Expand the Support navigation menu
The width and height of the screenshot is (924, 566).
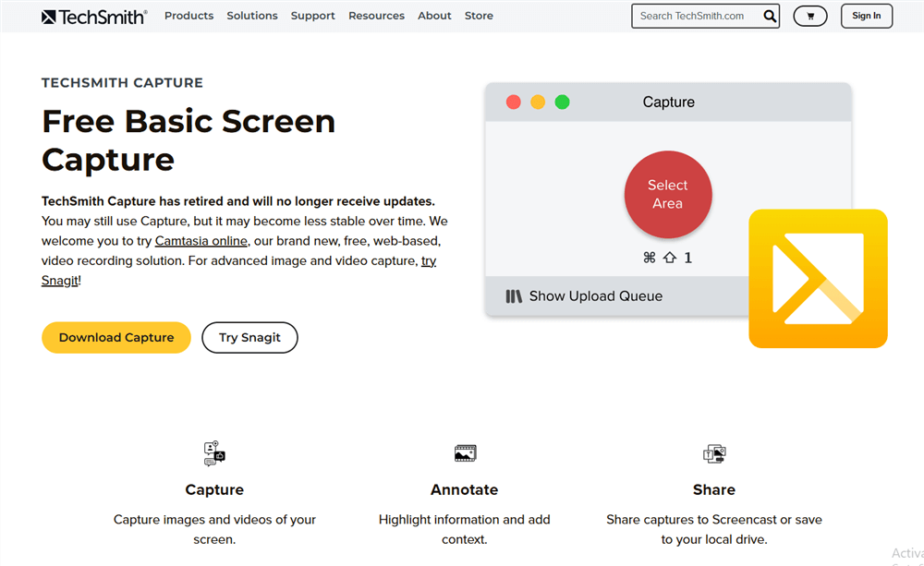(x=312, y=16)
